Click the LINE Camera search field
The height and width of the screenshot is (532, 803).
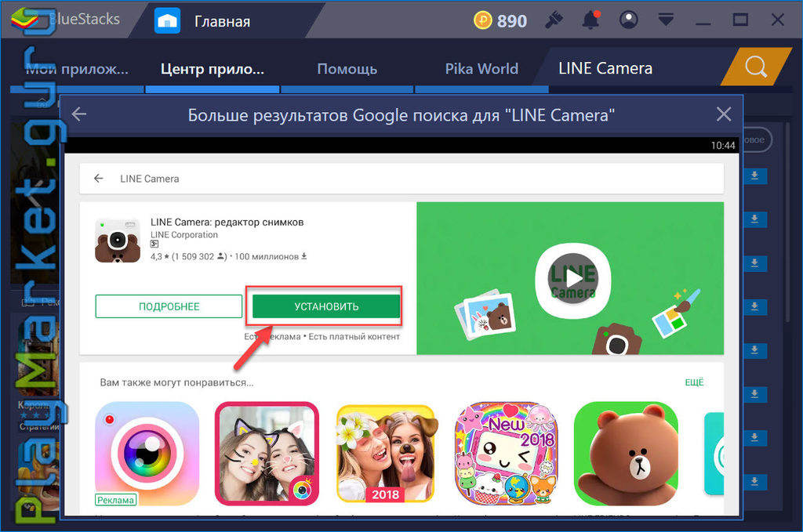point(401,179)
